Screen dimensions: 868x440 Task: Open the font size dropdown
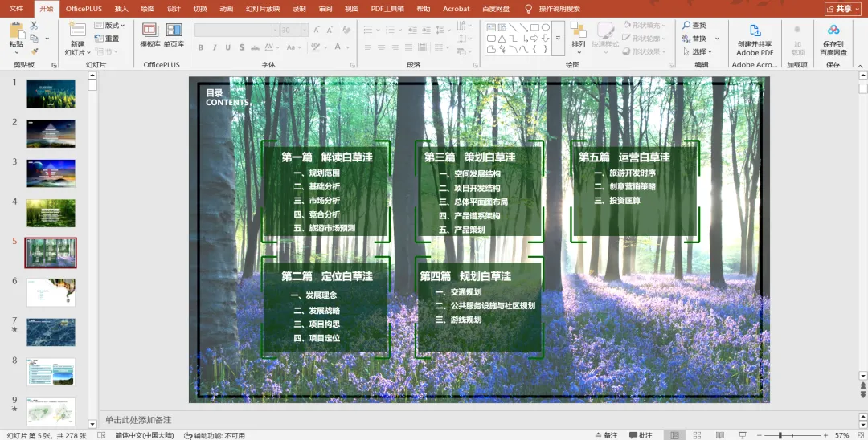(x=305, y=30)
